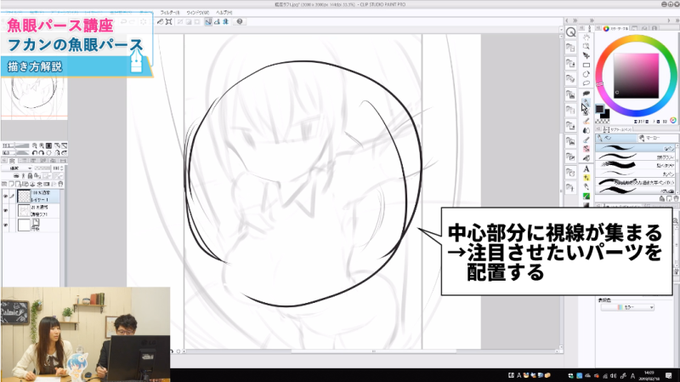Click the layer opacity stepper arrows
Viewport: 680px width, 382px height.
point(62,168)
